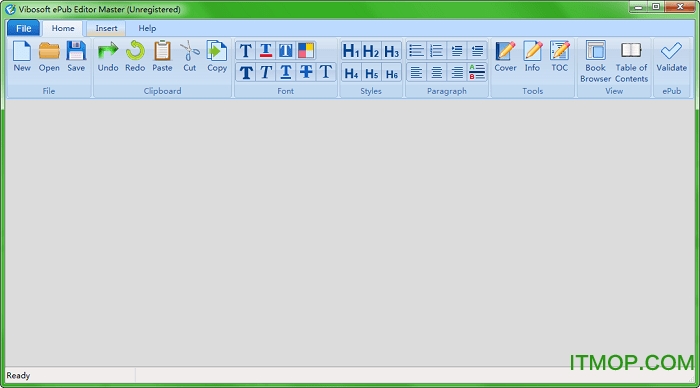Redo the last undone action
This screenshot has height=388, width=700.
135,56
